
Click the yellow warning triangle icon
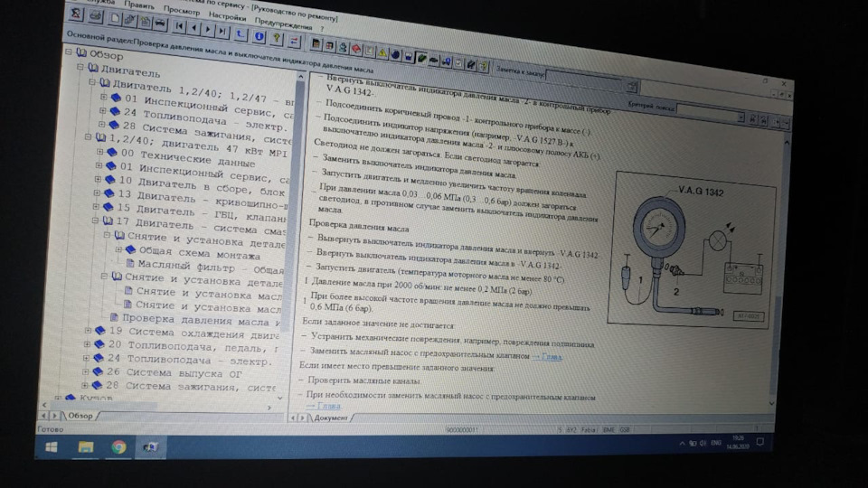pyautogui.click(x=382, y=52)
